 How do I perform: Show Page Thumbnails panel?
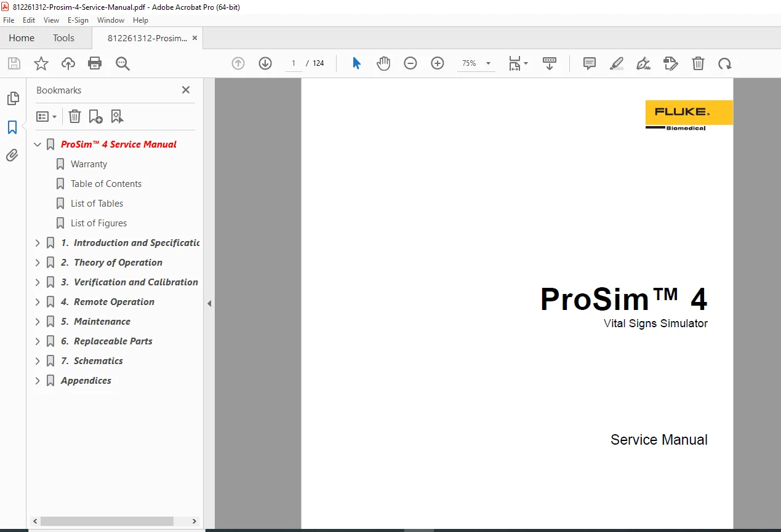pyautogui.click(x=12, y=98)
